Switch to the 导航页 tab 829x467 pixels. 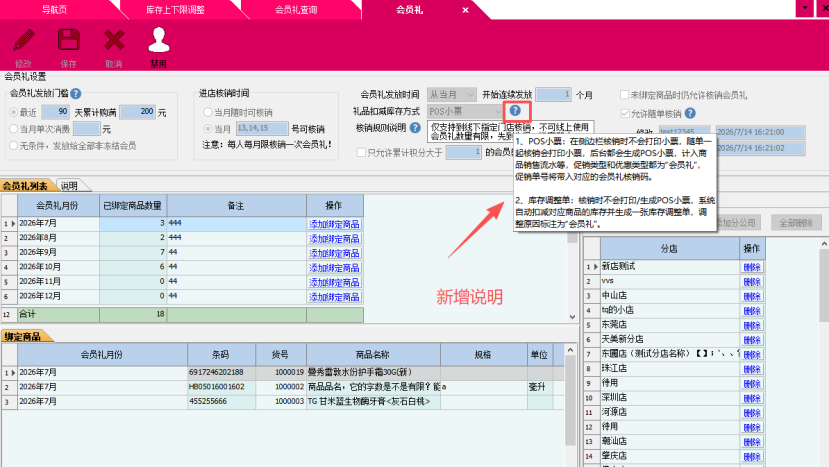pyautogui.click(x=54, y=10)
